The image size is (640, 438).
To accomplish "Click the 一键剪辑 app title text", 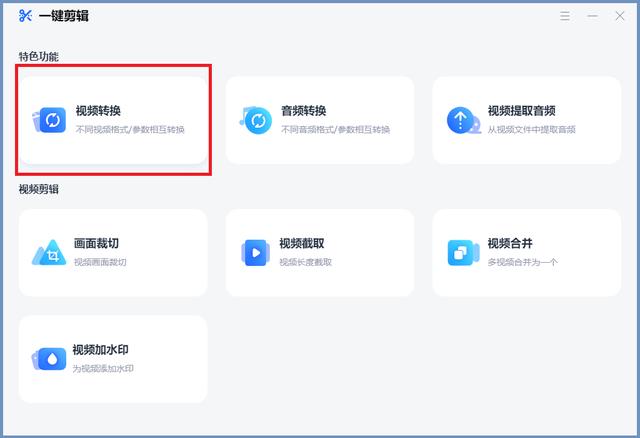I will click(64, 16).
